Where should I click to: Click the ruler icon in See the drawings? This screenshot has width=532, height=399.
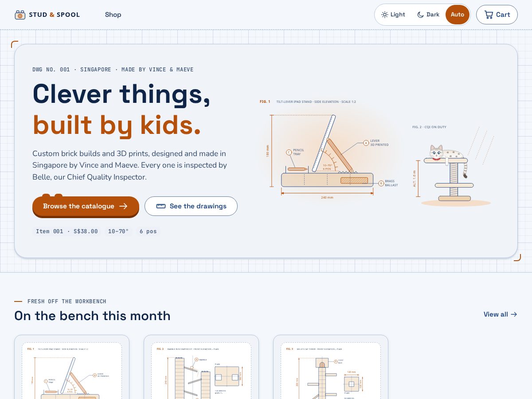coord(161,206)
